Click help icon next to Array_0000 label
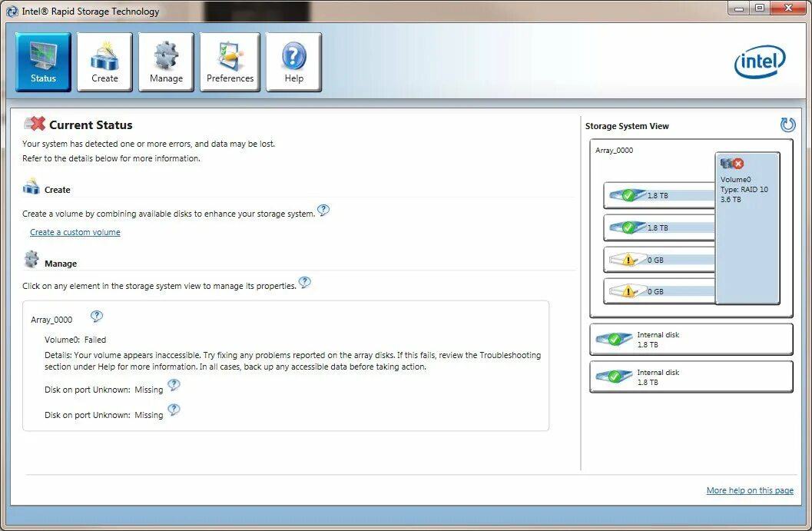 (96, 316)
